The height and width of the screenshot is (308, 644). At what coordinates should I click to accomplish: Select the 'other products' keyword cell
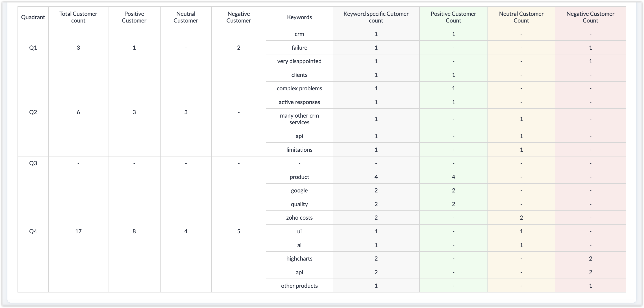pos(299,286)
